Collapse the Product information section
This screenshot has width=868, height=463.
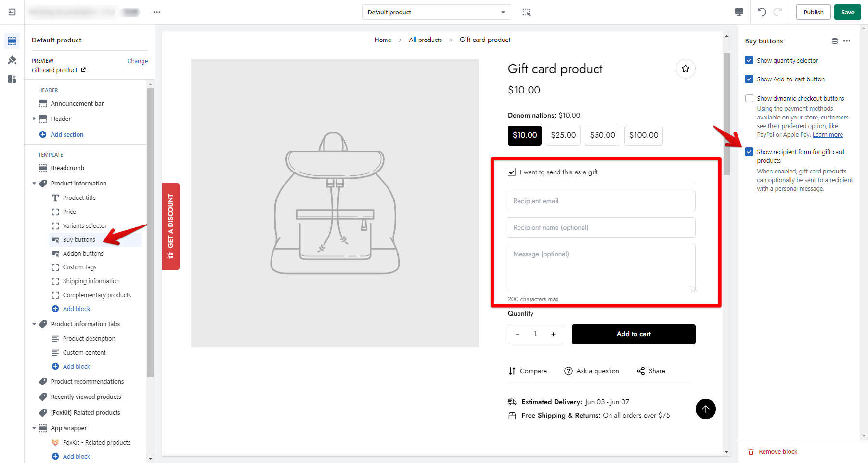pos(34,184)
